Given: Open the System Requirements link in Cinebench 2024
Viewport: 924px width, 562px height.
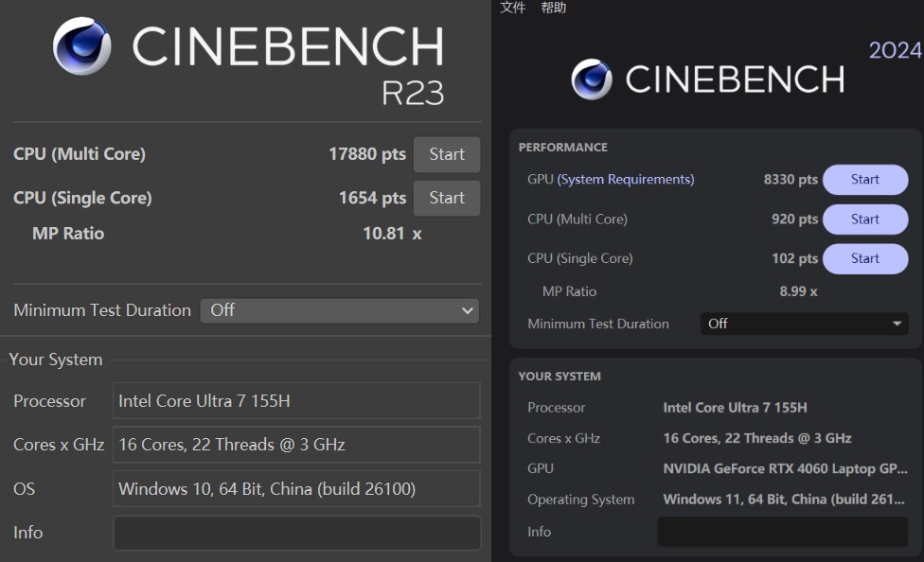Looking at the screenshot, I should coord(626,179).
